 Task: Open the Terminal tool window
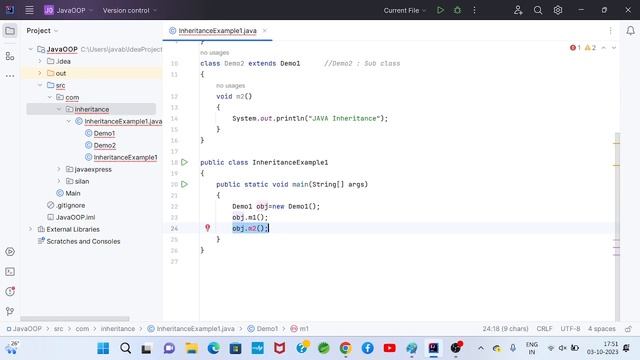point(10,272)
